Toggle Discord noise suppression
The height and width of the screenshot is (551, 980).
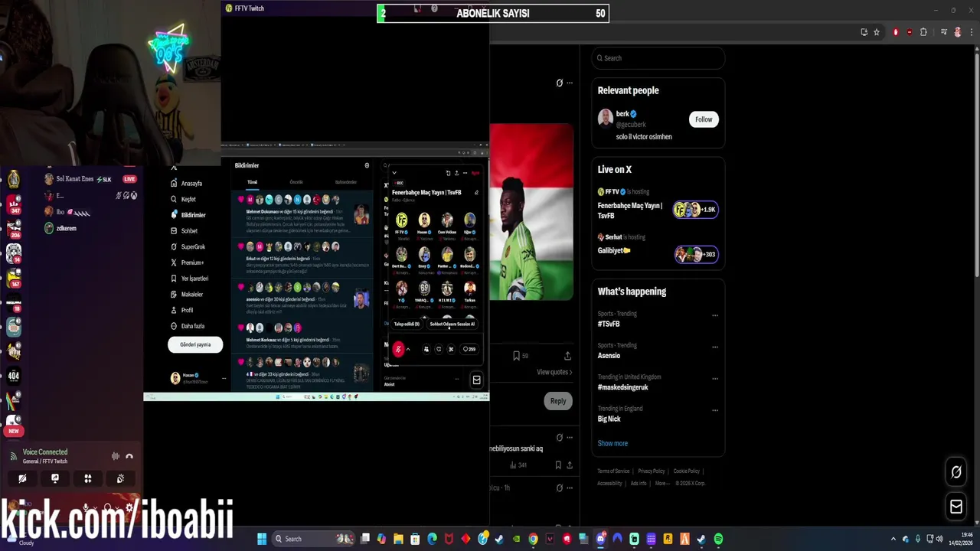[116, 456]
